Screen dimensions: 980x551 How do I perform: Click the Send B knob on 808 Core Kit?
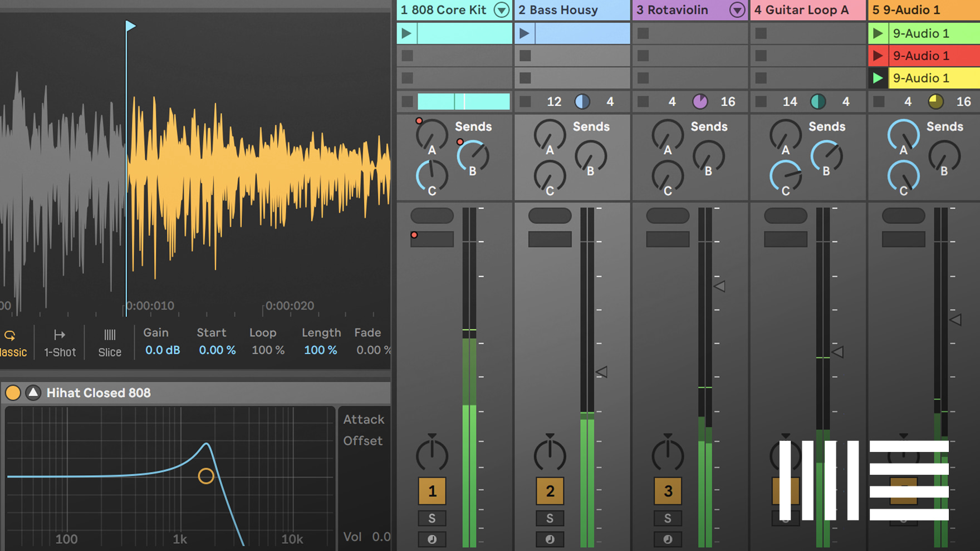coord(473,156)
